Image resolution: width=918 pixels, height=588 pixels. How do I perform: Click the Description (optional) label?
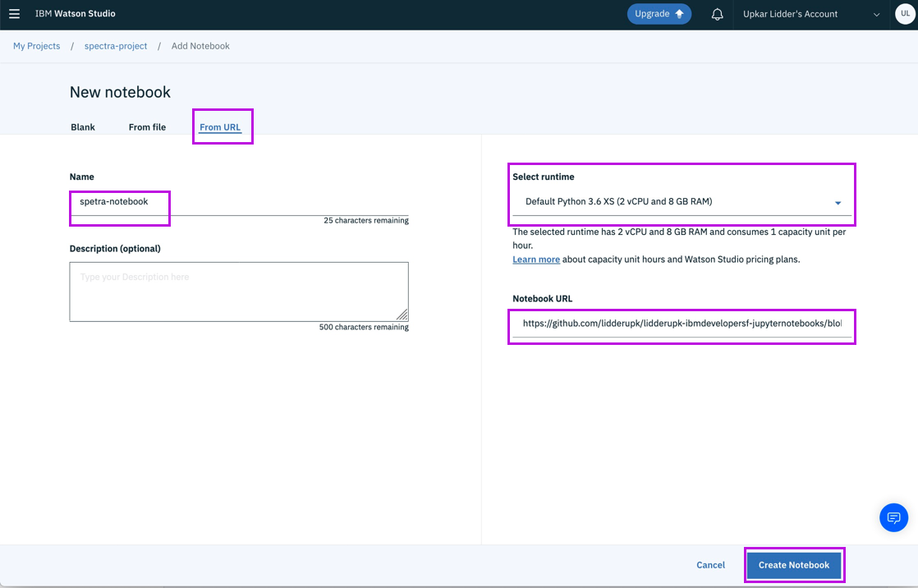[115, 249]
